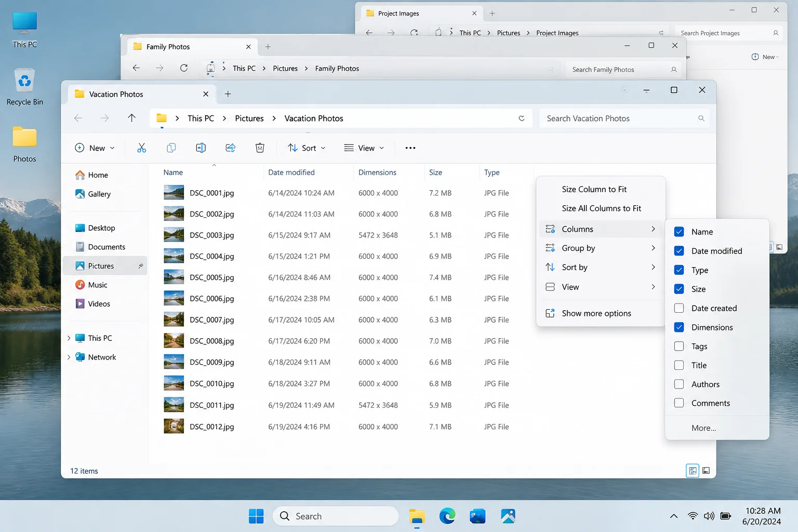Click the Rename icon in toolbar

[x=201, y=148]
